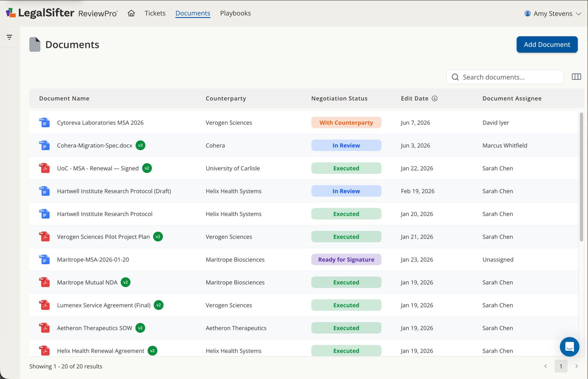Viewport: 588px width, 379px height.
Task: Open the Documents tab
Action: pyautogui.click(x=193, y=13)
